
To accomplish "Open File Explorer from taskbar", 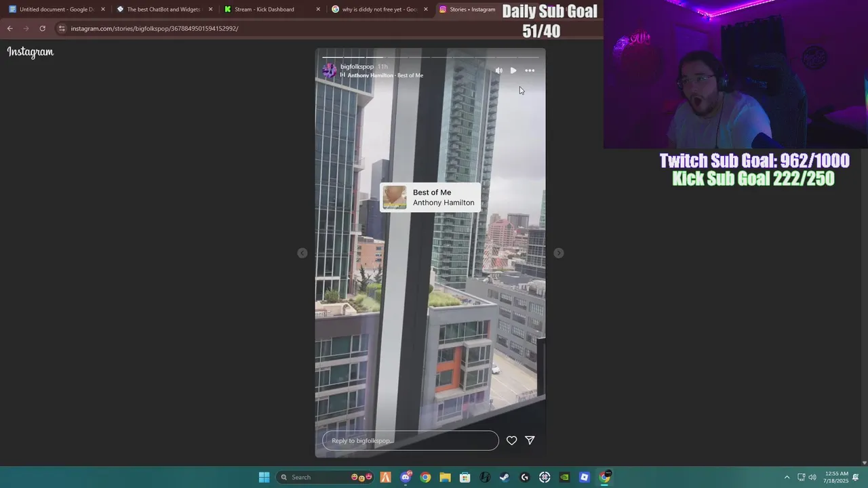I will (445, 477).
